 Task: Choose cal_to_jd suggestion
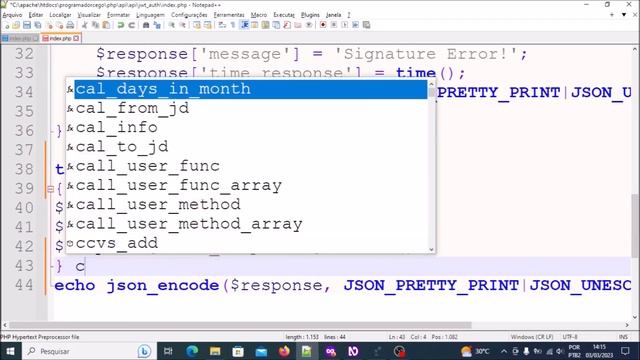247,147
